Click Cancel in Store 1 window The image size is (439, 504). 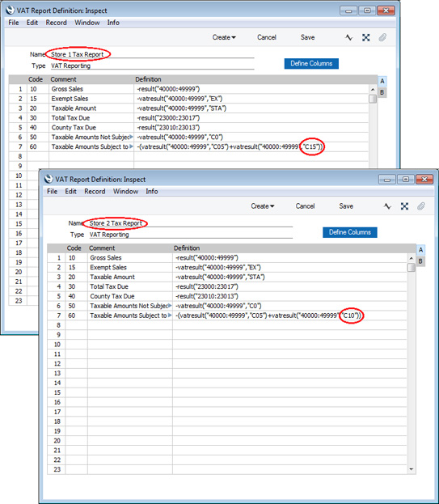(x=267, y=37)
